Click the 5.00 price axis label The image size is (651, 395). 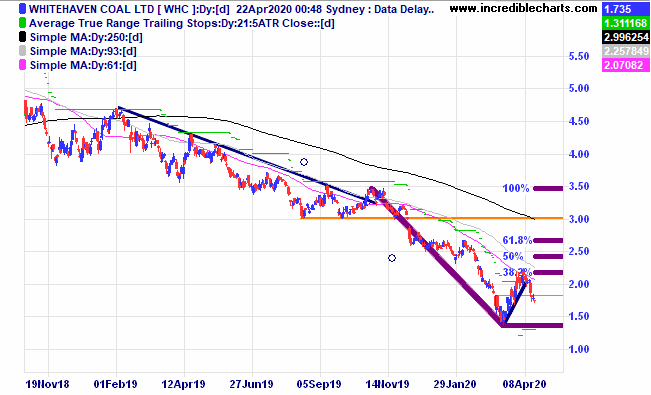(579, 88)
